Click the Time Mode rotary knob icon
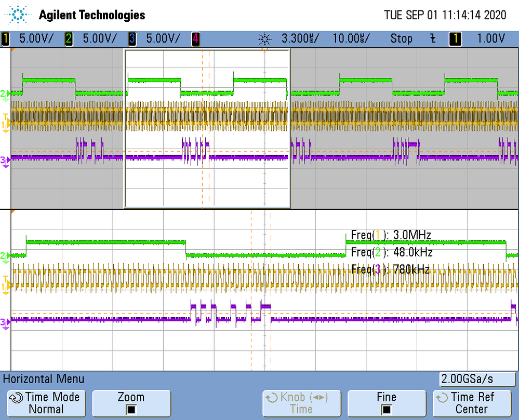 tap(17, 398)
